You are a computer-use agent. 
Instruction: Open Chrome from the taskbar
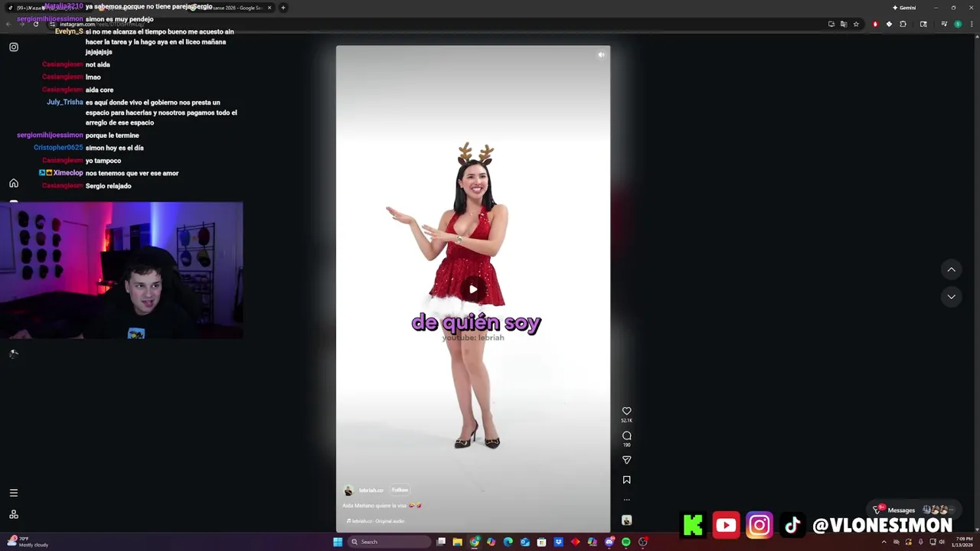[475, 542]
